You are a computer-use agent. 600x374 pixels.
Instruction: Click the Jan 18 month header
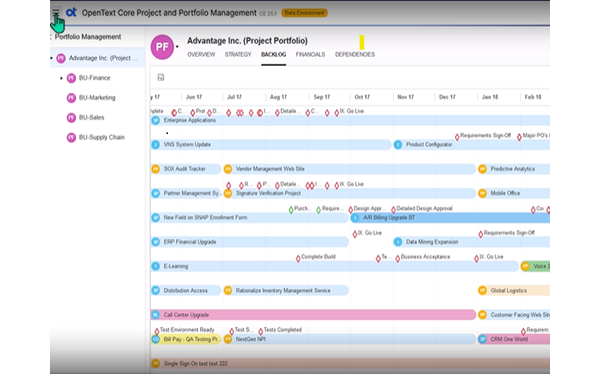[x=490, y=97]
